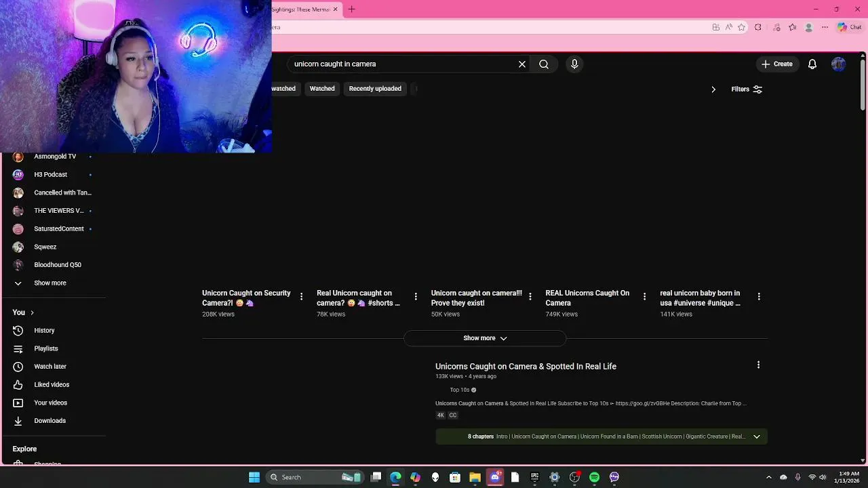Open Filters for search results
The width and height of the screenshot is (868, 488).
coord(747,89)
